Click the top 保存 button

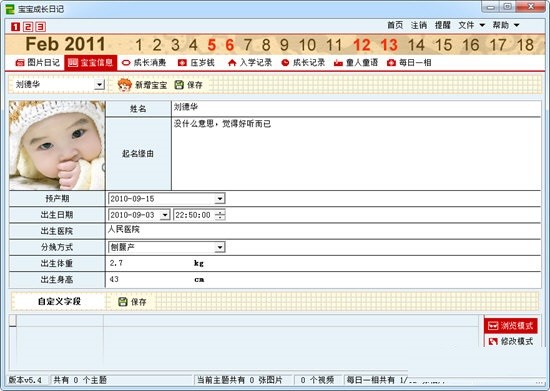point(189,85)
